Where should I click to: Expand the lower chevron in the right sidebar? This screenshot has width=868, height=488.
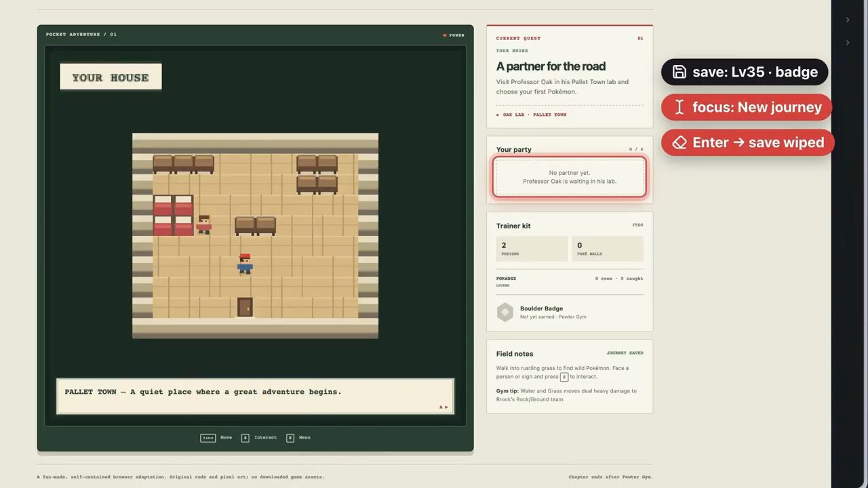(x=848, y=43)
